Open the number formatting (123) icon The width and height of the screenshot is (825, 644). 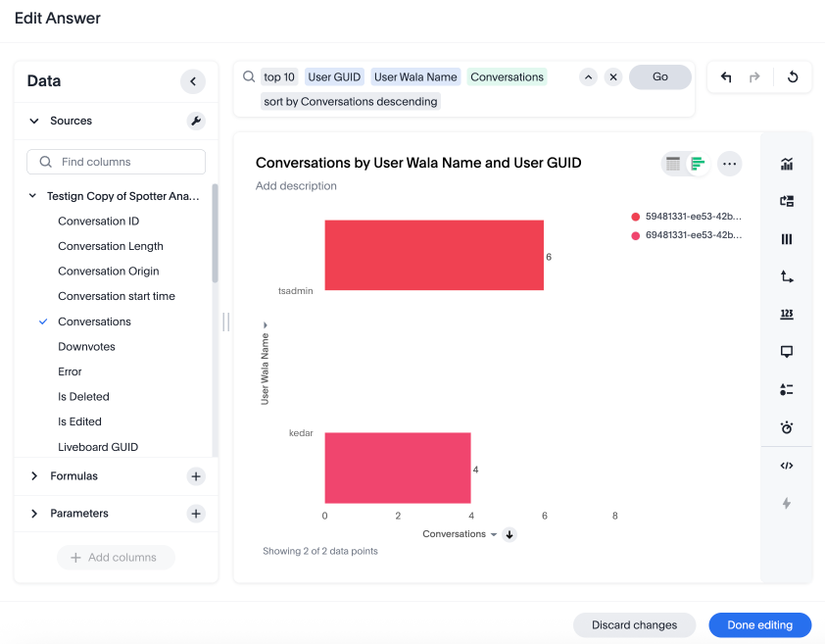(786, 314)
